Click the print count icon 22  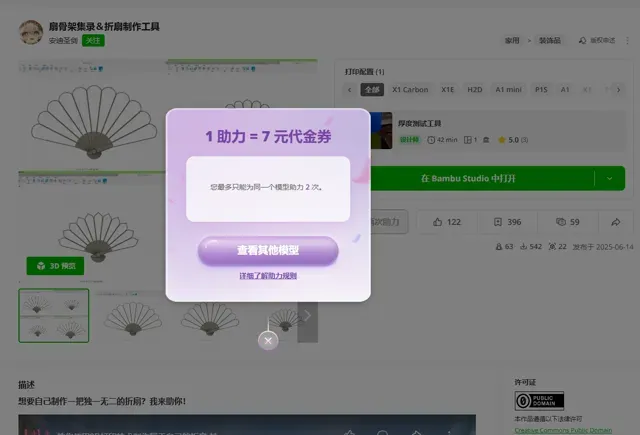[x=552, y=246]
